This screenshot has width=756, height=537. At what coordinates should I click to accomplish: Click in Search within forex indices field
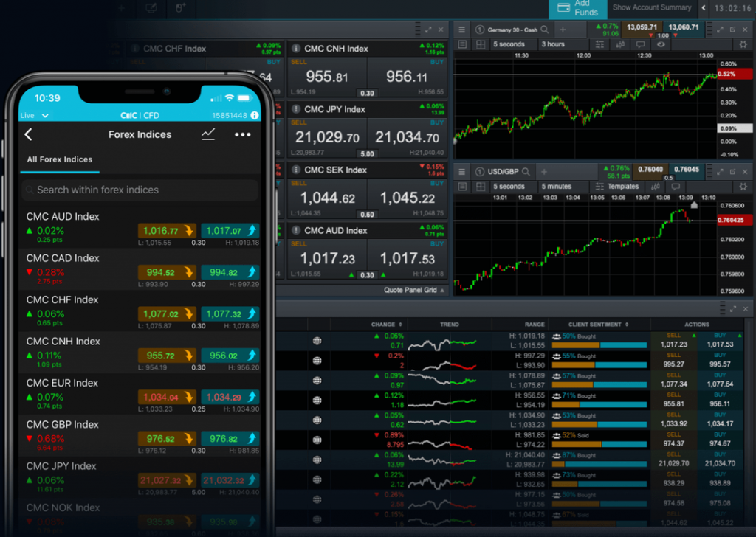[x=140, y=190]
